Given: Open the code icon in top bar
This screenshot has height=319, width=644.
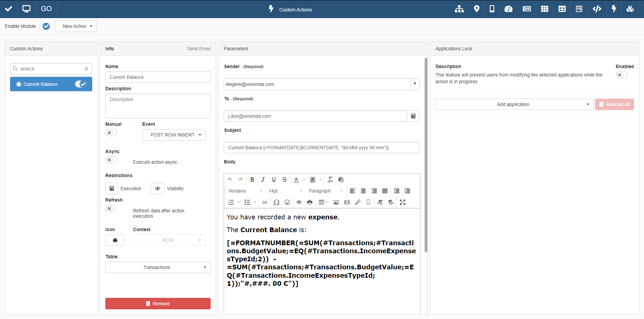Looking at the screenshot, I should tap(597, 9).
